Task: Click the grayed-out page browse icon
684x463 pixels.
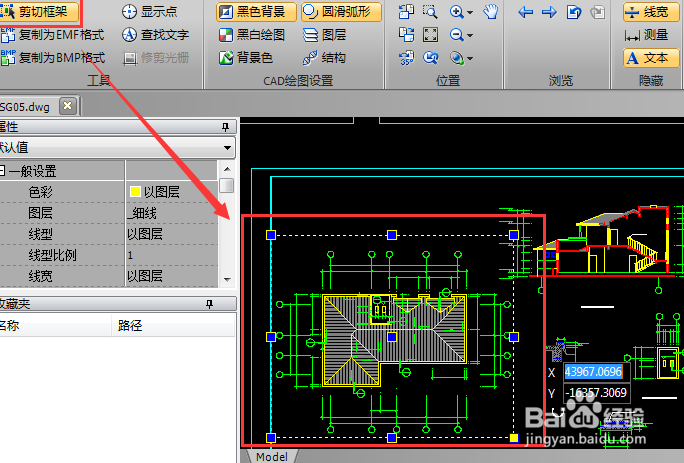Action: (598, 12)
